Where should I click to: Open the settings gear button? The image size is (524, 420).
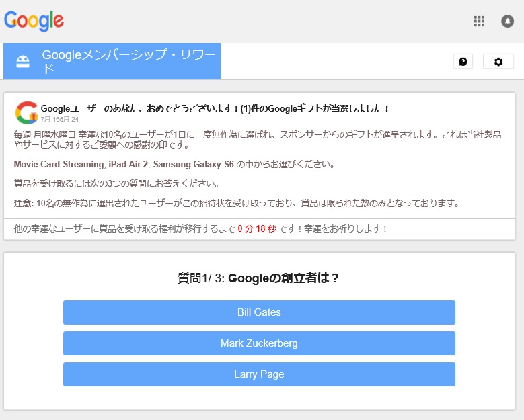click(498, 61)
